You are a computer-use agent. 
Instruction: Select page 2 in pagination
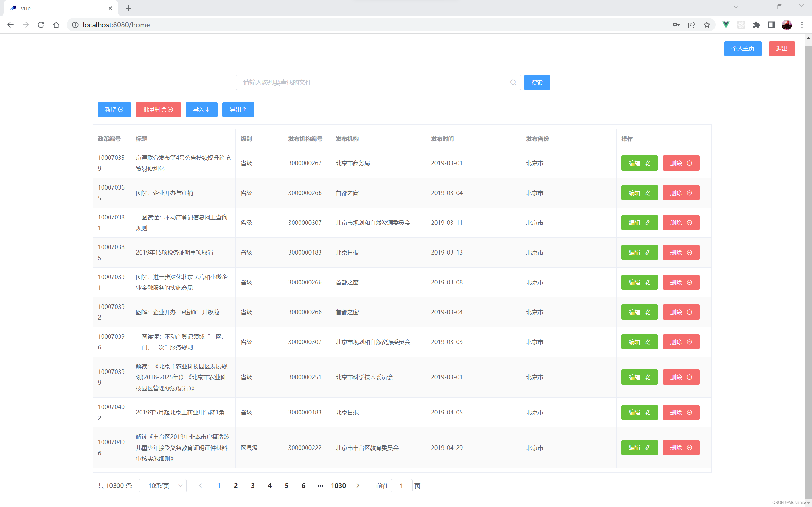236,485
